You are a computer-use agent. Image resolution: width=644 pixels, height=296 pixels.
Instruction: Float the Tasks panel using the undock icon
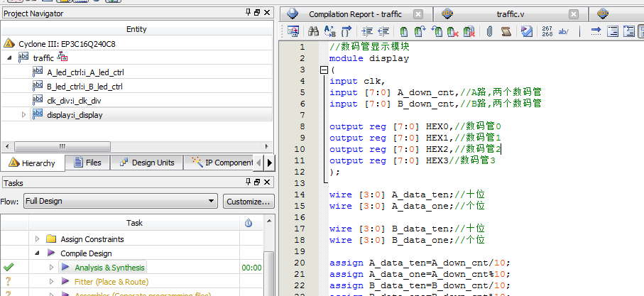coord(256,183)
